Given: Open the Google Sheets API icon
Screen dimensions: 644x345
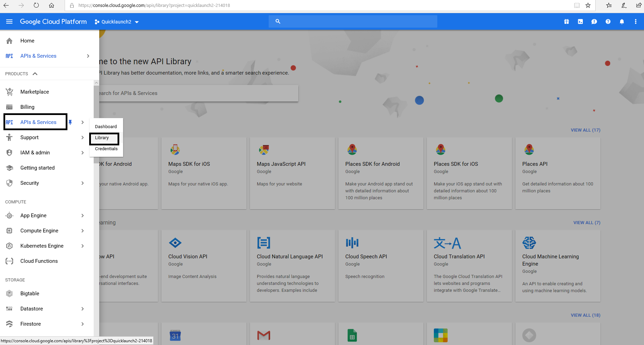Looking at the screenshot, I should pos(352,335).
